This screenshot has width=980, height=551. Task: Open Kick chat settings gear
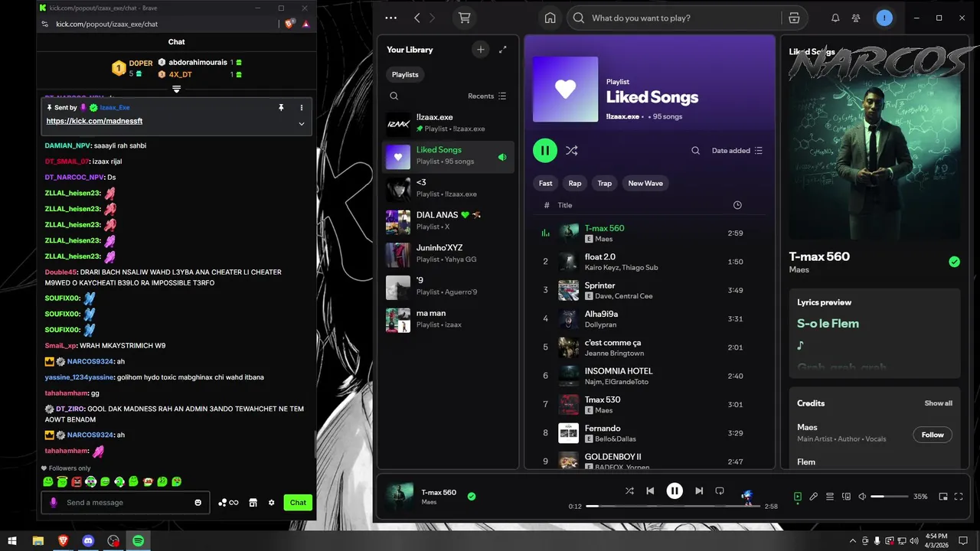pyautogui.click(x=271, y=503)
